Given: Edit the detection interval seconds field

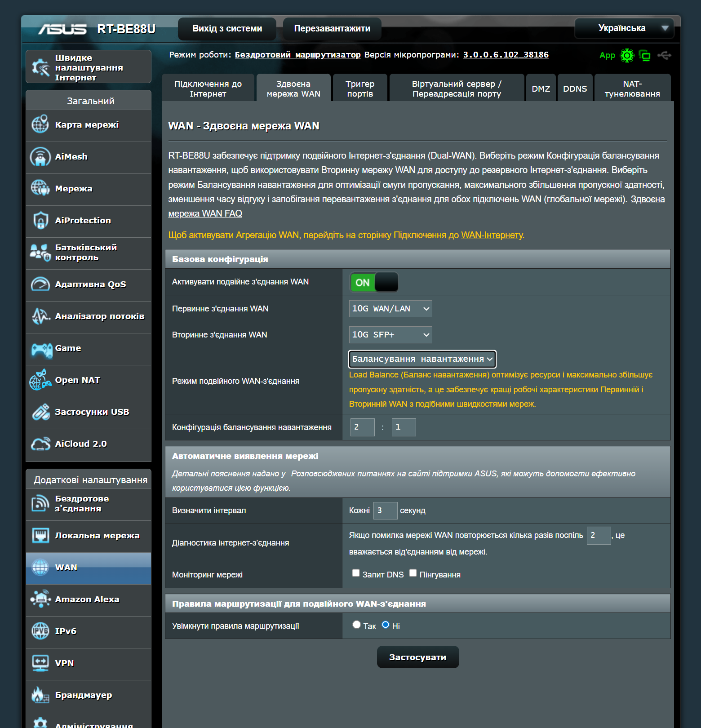Looking at the screenshot, I should 386,510.
